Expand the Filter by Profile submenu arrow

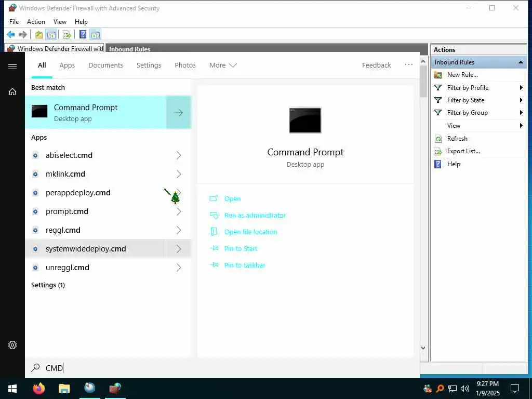coord(521,88)
